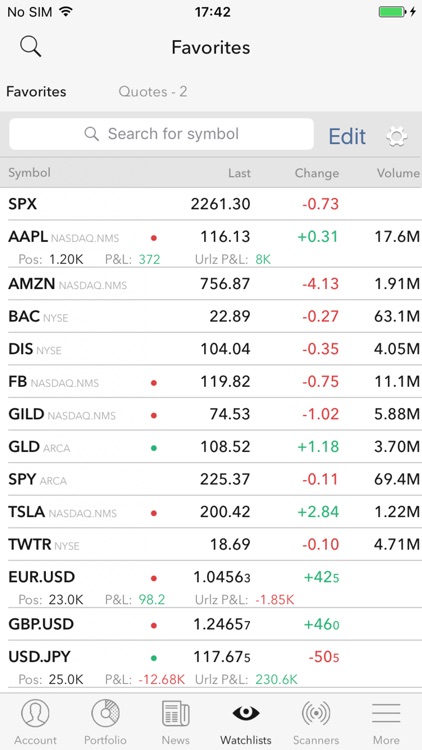Open the GLD quote row
This screenshot has width=422, height=750.
coord(211,447)
